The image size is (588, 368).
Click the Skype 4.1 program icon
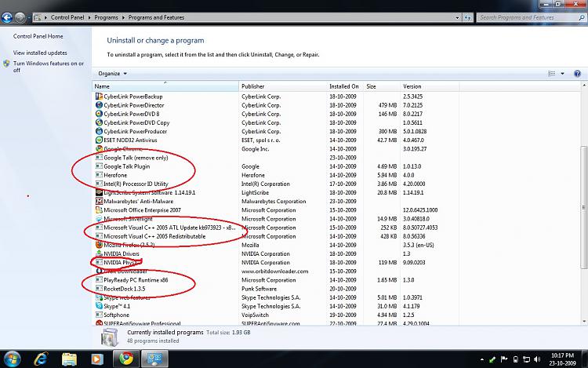click(99, 306)
